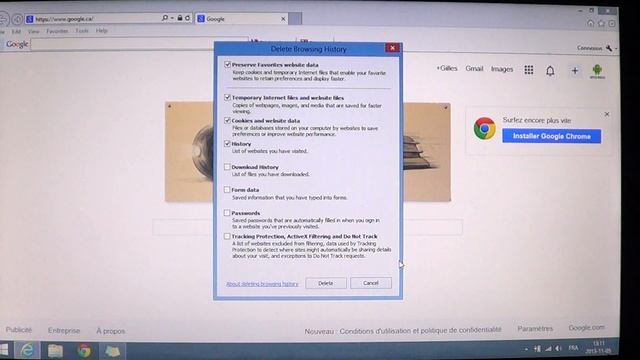Open the Google.com footer link
This screenshot has height=360, width=640.
click(587, 328)
